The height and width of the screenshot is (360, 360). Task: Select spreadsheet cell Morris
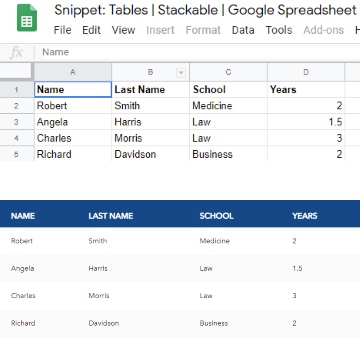click(150, 138)
